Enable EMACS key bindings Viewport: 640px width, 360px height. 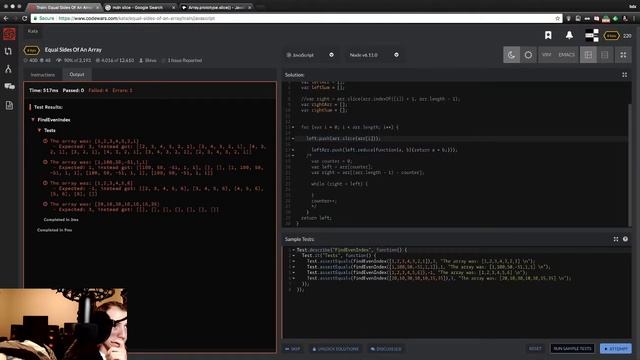[567, 55]
